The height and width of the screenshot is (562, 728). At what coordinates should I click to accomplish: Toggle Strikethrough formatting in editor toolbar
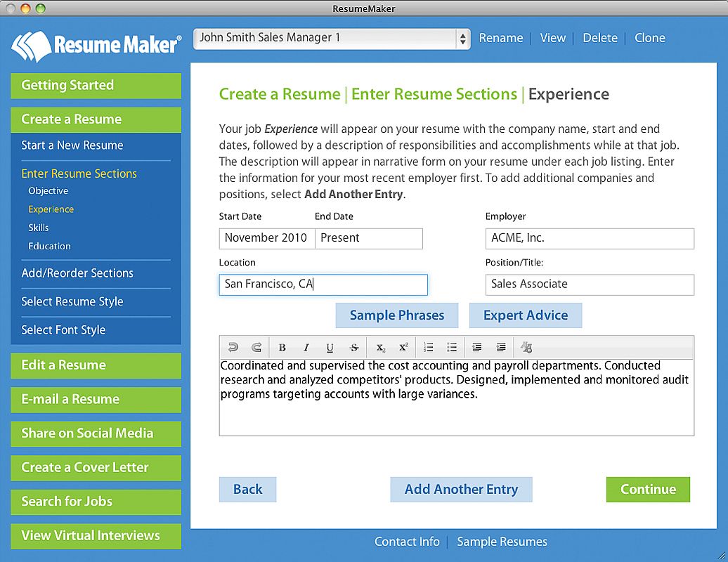tap(353, 348)
